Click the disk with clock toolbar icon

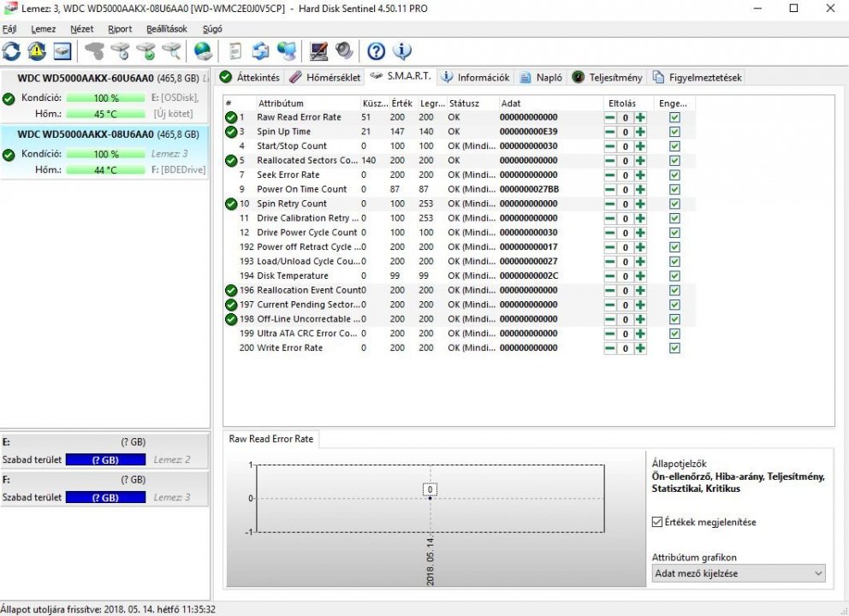(120, 51)
